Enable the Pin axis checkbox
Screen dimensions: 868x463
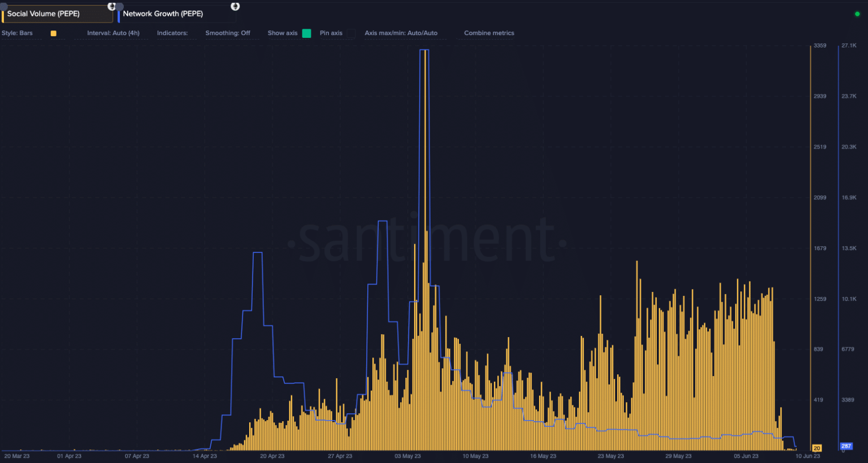pyautogui.click(x=351, y=33)
